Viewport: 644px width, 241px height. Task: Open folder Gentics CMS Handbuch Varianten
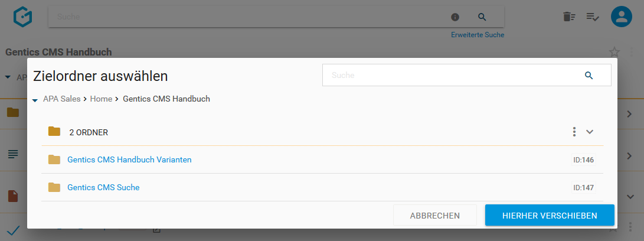coord(129,159)
